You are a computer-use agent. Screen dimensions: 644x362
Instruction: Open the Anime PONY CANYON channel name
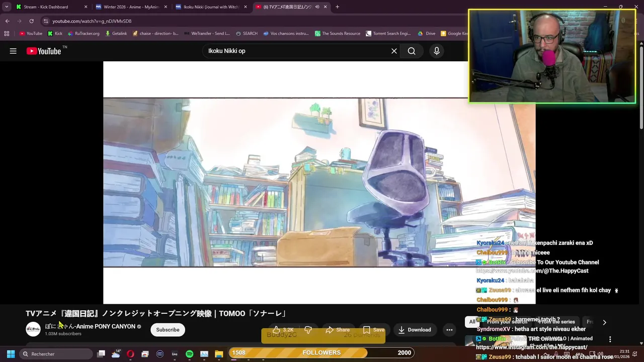[x=90, y=326]
